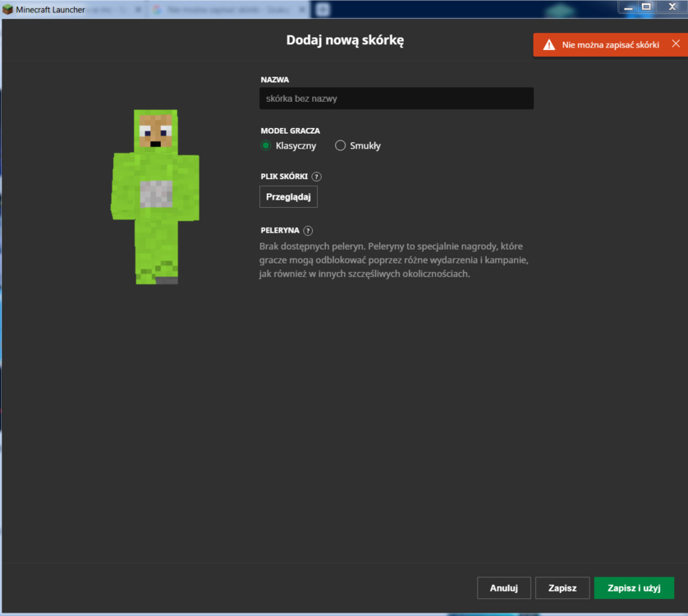The width and height of the screenshot is (688, 616).
Task: Select the Klasyczny player model
Action: tap(266, 145)
